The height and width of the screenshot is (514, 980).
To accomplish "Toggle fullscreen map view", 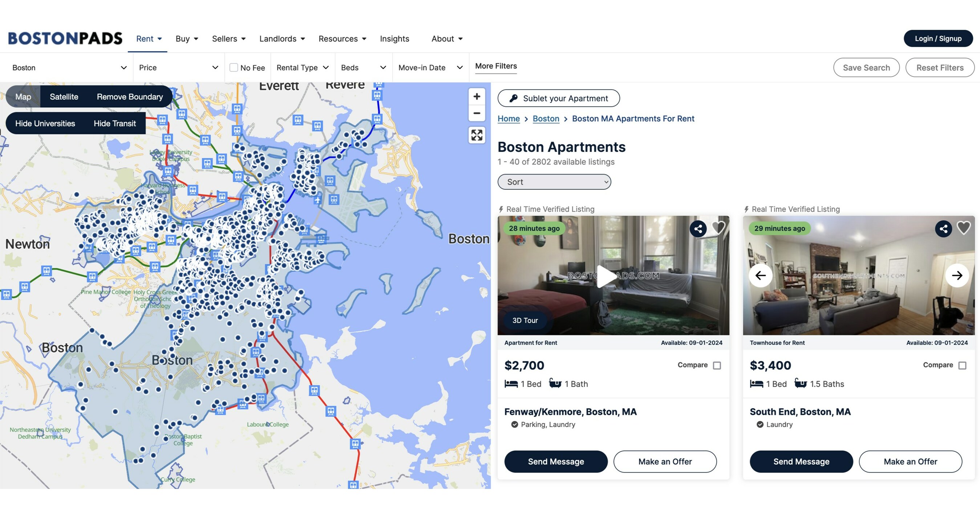I will (476, 135).
